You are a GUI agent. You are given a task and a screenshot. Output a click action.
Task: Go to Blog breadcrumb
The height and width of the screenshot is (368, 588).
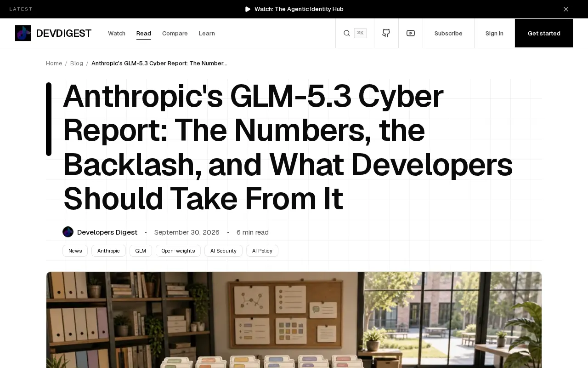pos(77,63)
